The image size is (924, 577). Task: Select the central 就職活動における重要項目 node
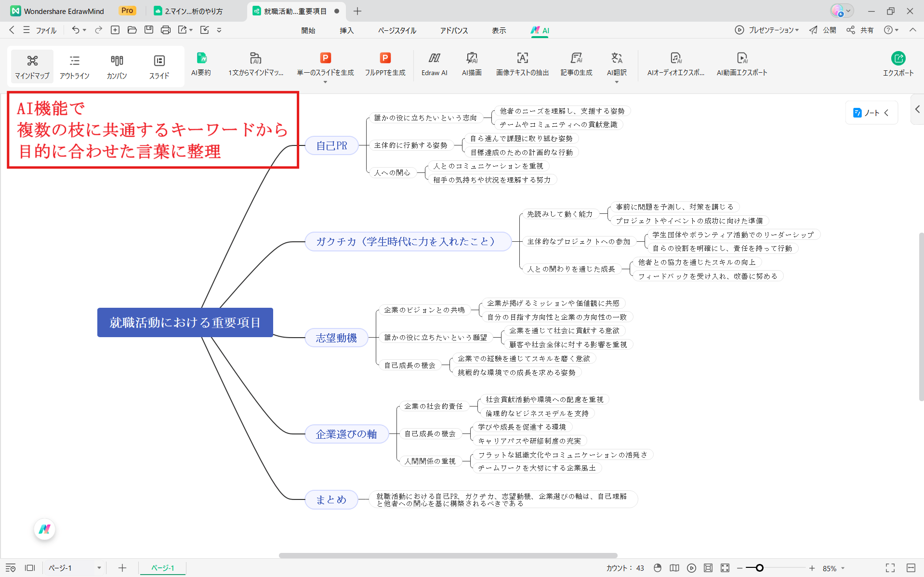tap(185, 322)
